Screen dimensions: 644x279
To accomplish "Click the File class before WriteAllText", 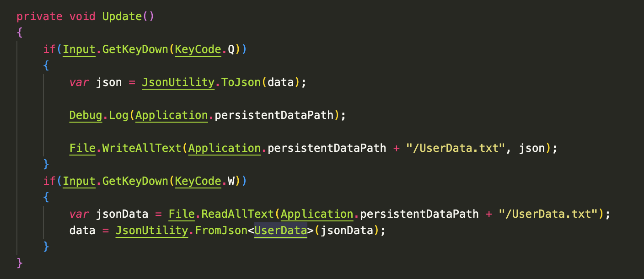I will click(82, 148).
